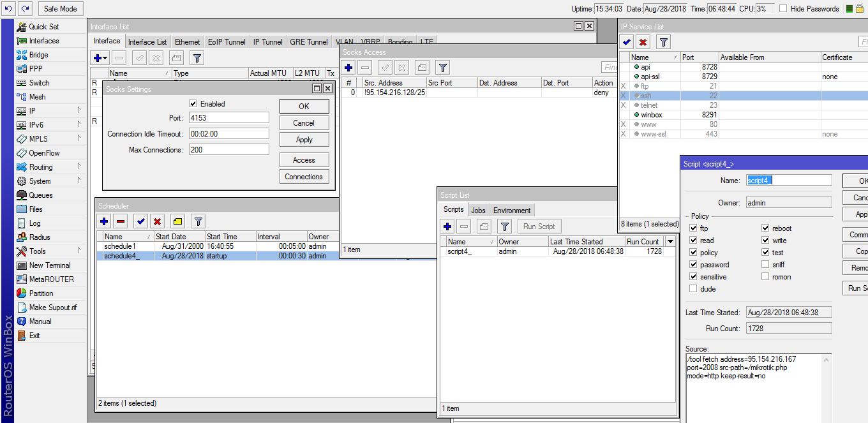The width and height of the screenshot is (868, 423).
Task: Open the Bridge menu in sidebar
Action: [x=38, y=55]
